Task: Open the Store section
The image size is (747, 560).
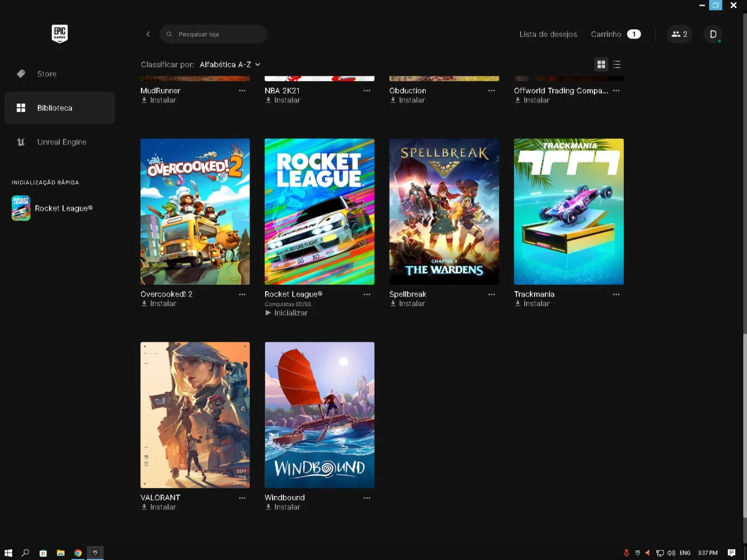Action: tap(60, 74)
